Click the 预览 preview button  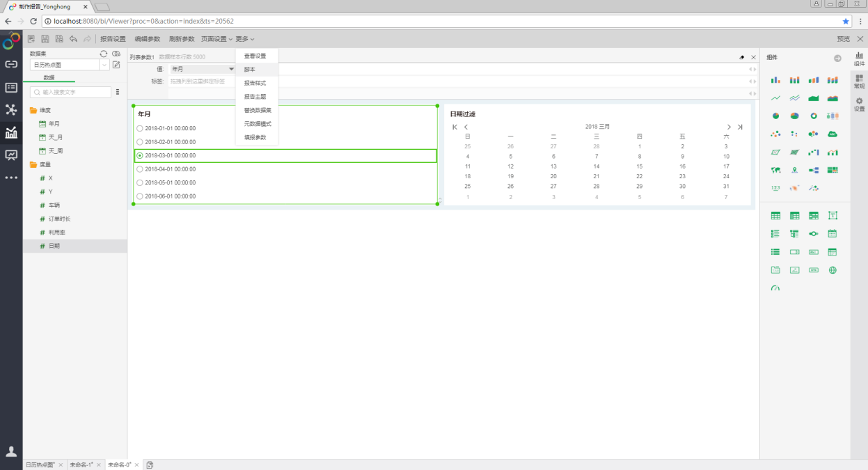843,39
